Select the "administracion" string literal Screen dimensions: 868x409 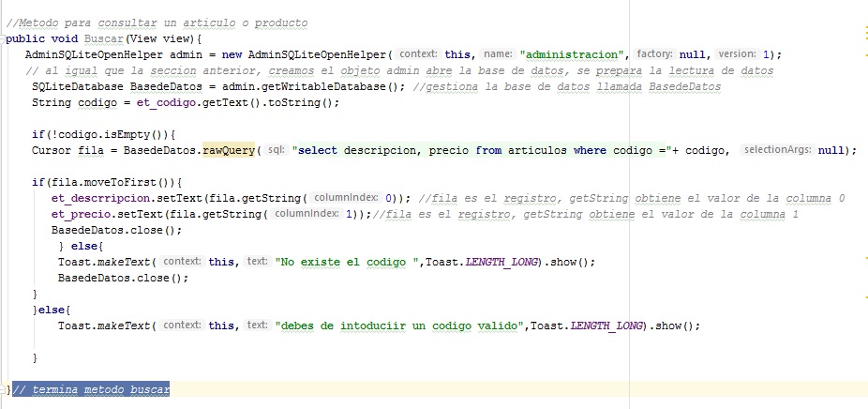(x=575, y=54)
